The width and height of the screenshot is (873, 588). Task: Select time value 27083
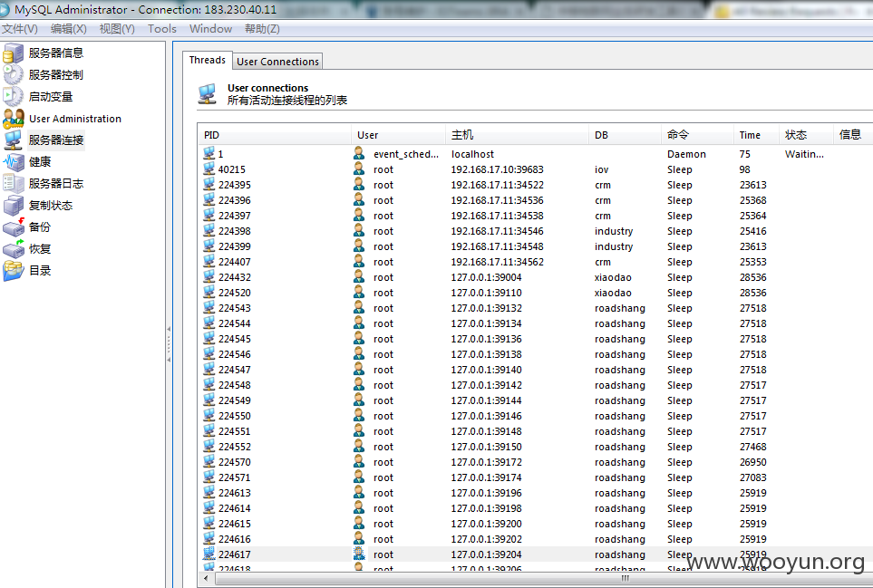(752, 477)
